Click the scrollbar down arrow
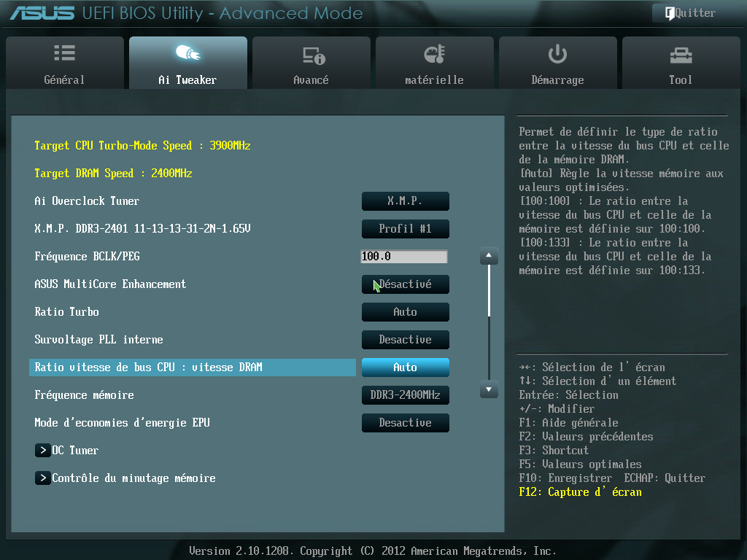 pyautogui.click(x=489, y=389)
